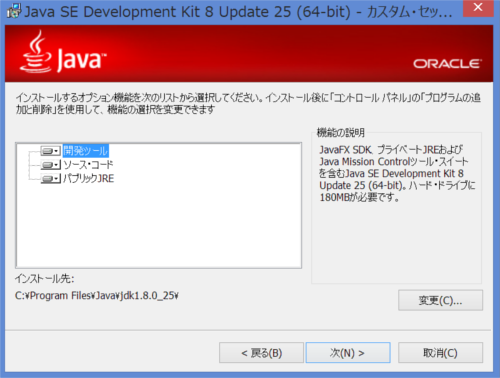Proceed with the 次(N) > button
Image resolution: width=500 pixels, height=378 pixels.
pyautogui.click(x=348, y=353)
